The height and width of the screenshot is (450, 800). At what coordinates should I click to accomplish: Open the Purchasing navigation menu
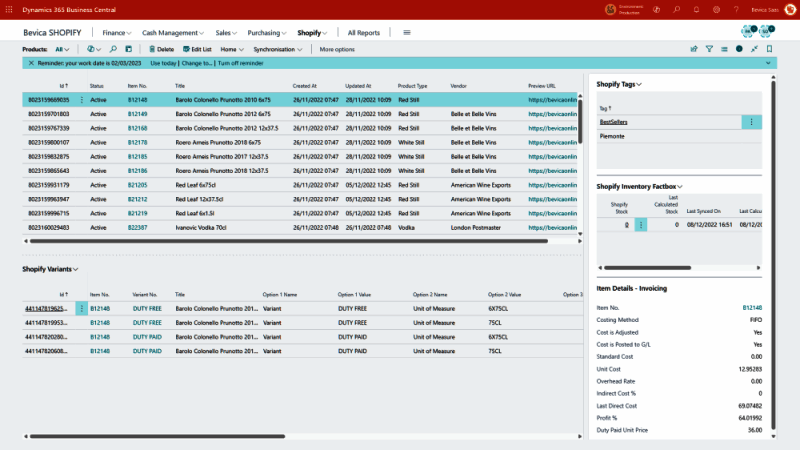click(x=265, y=32)
